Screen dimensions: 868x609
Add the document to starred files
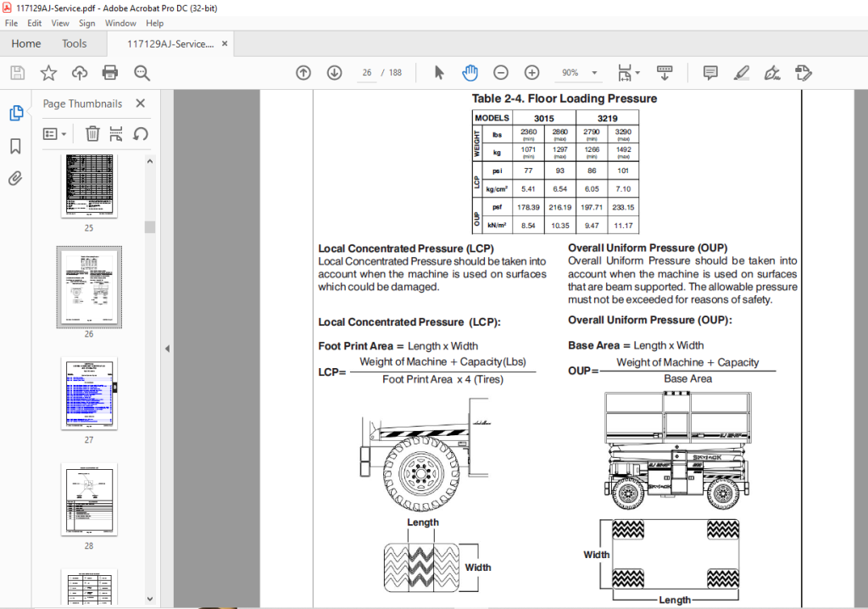click(48, 73)
